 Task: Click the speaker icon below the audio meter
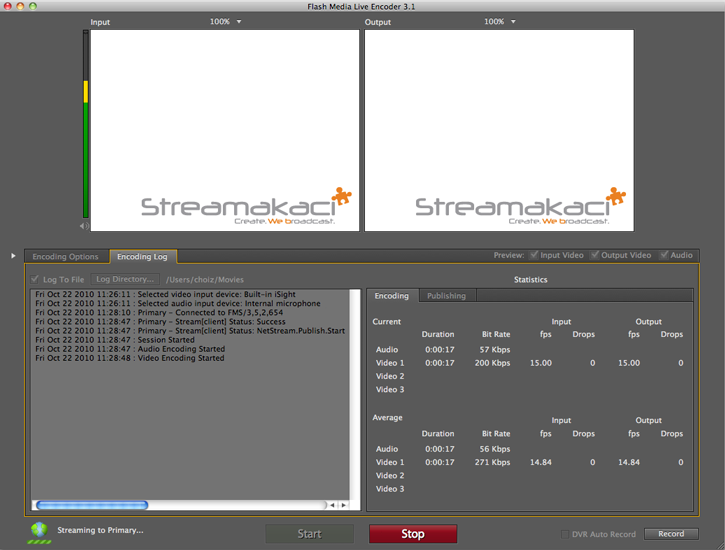coord(84,226)
